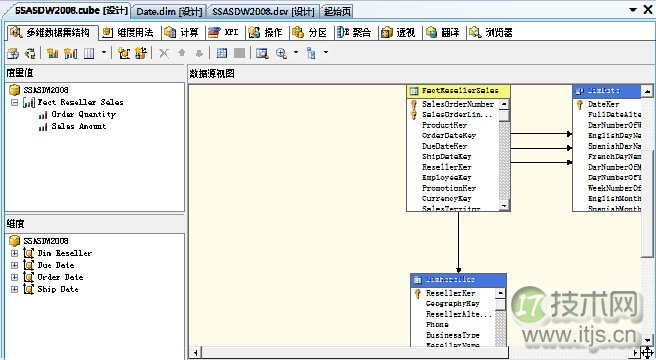Select SSASDW2008 cube in dimensions pane
The image size is (656, 360).
pyautogui.click(x=46, y=241)
